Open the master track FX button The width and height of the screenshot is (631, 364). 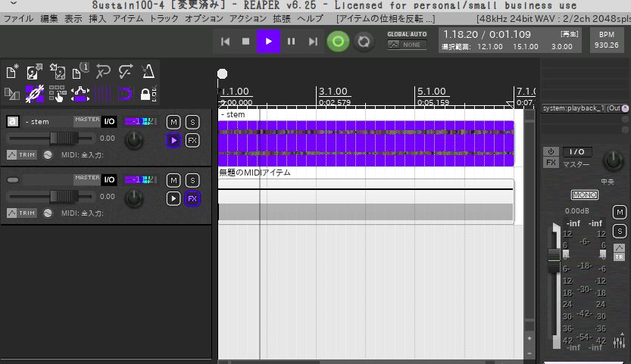coord(551,163)
